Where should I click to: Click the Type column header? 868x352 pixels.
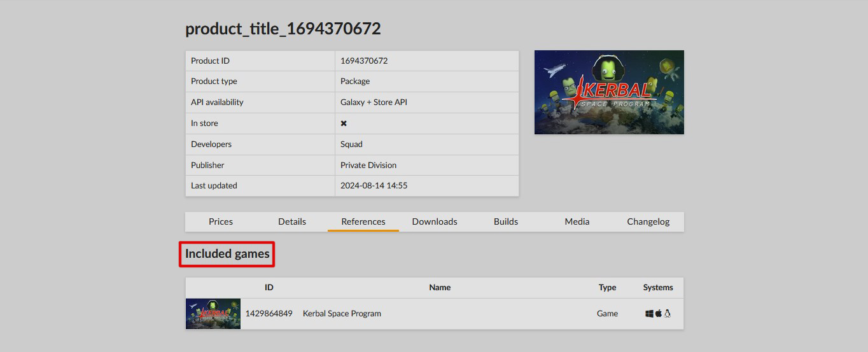608,288
